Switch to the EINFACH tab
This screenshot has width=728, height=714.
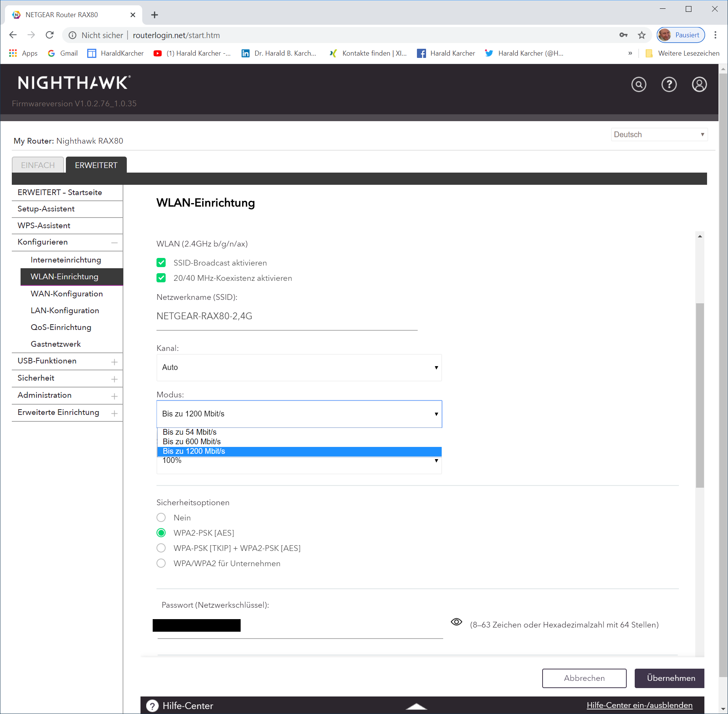click(38, 165)
